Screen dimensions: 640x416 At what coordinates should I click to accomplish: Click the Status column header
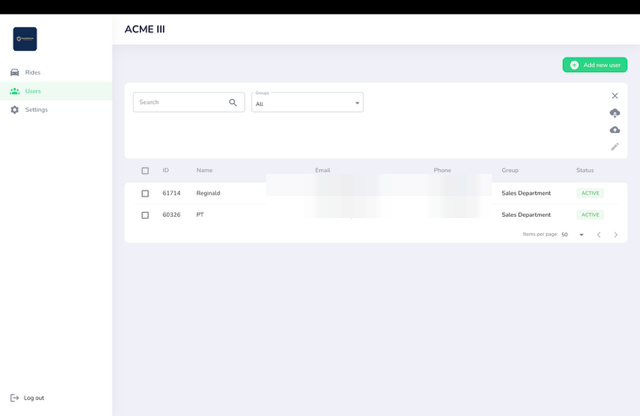pos(585,170)
